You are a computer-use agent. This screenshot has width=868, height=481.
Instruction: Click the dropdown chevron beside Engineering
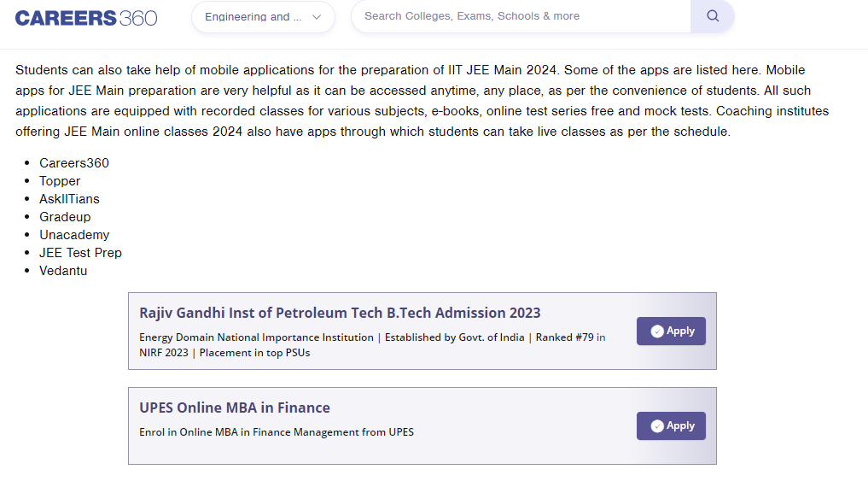tap(317, 17)
